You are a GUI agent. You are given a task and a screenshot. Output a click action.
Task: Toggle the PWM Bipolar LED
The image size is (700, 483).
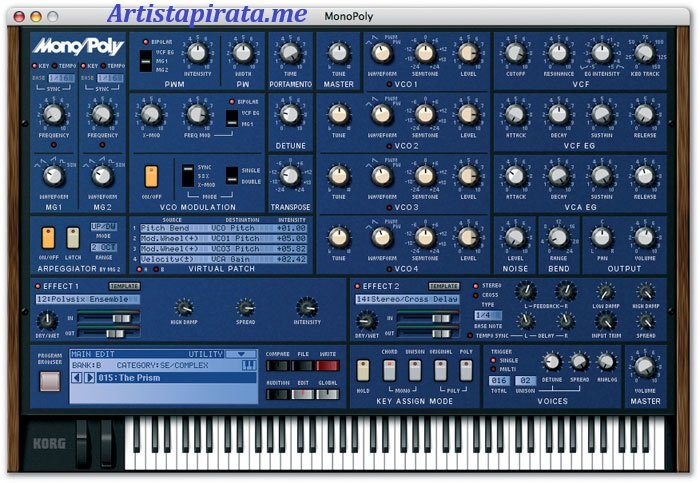[x=146, y=42]
